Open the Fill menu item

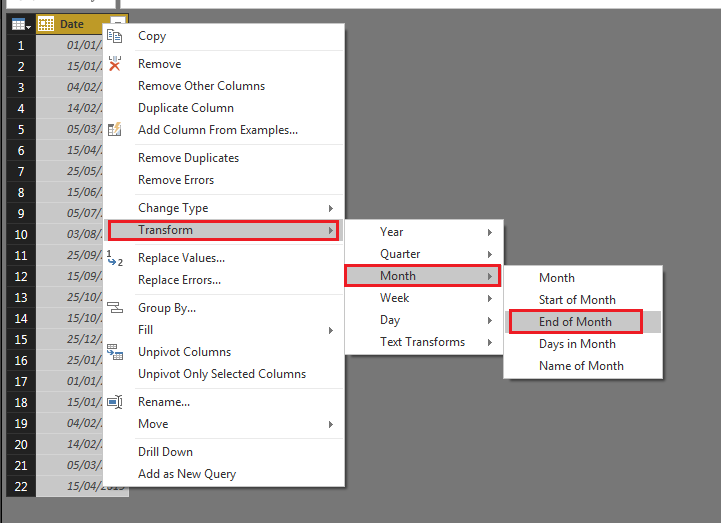click(x=223, y=330)
